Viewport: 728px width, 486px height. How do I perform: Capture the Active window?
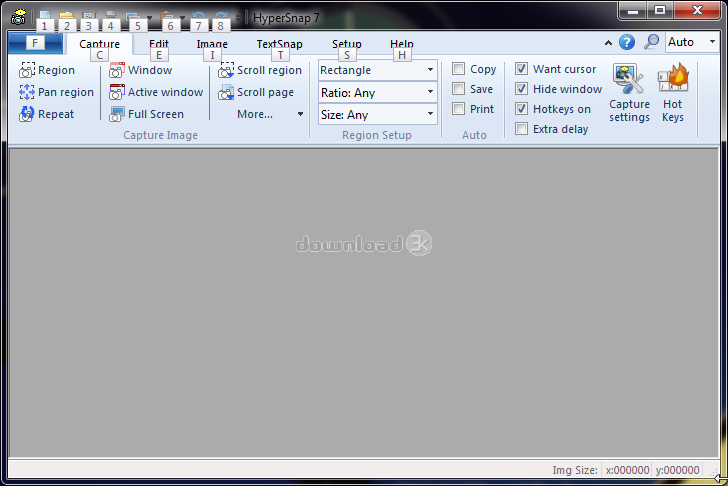(x=117, y=92)
